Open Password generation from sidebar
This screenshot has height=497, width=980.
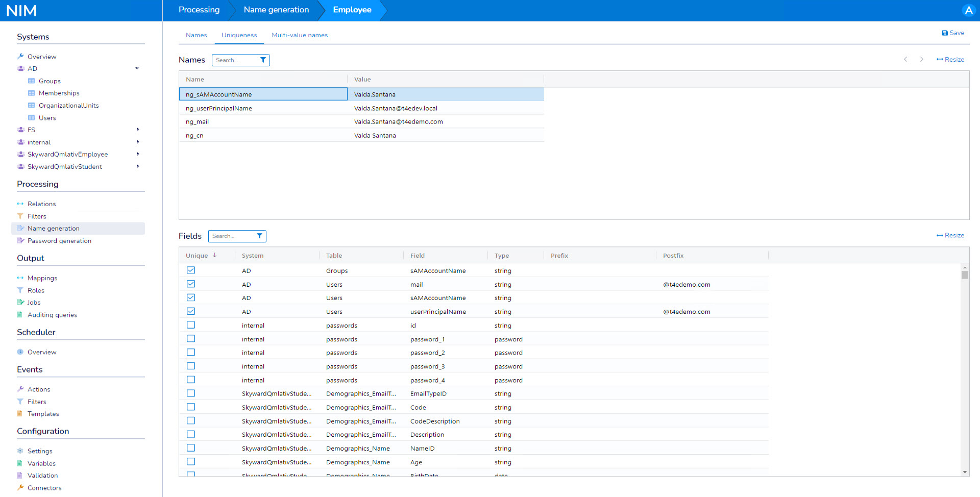click(59, 241)
